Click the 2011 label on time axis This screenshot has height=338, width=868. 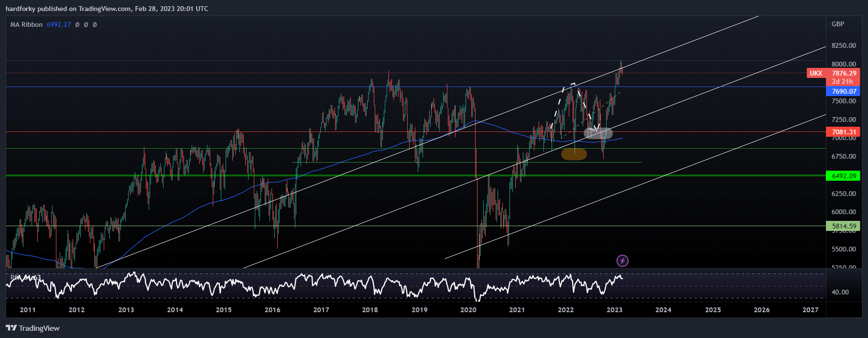(x=28, y=310)
